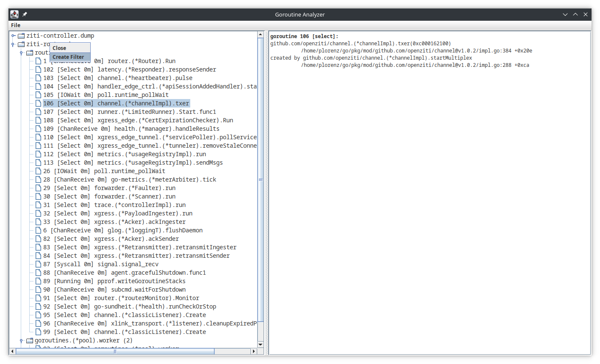Screen dimensions: 600x364
Task: Click the file icon of goroutine 6
Action: click(x=38, y=230)
